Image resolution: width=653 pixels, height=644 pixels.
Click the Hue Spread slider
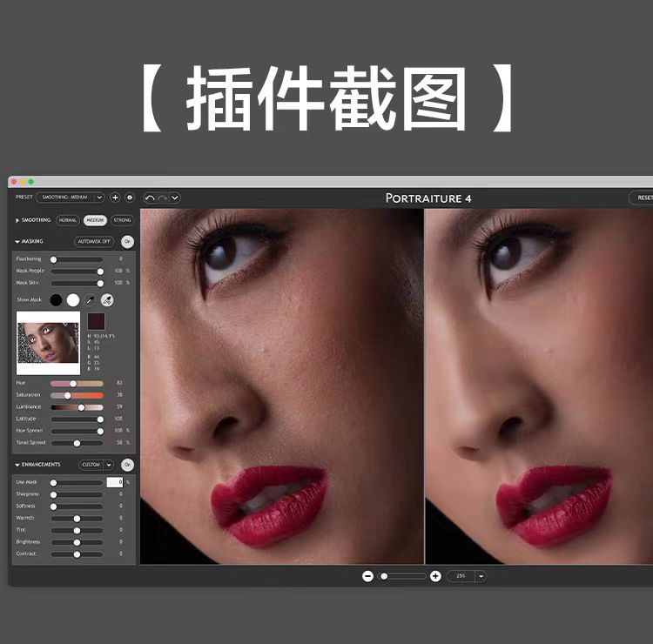77,432
